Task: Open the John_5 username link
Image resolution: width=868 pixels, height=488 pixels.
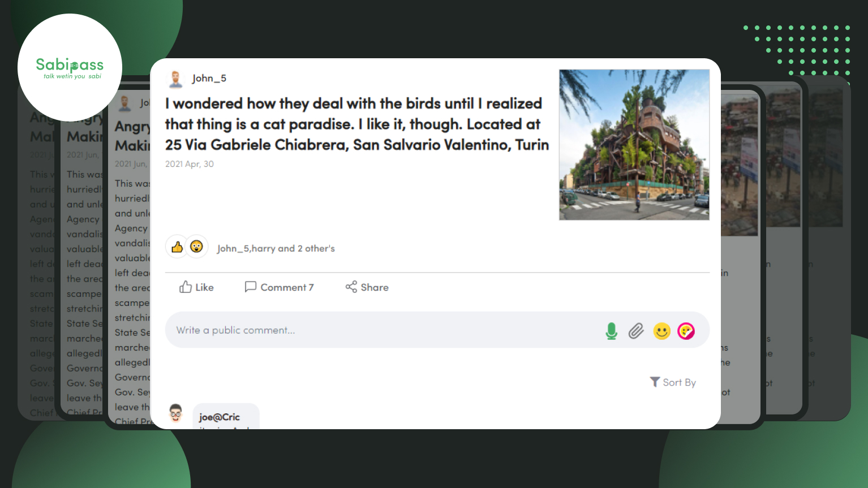Action: click(x=209, y=79)
